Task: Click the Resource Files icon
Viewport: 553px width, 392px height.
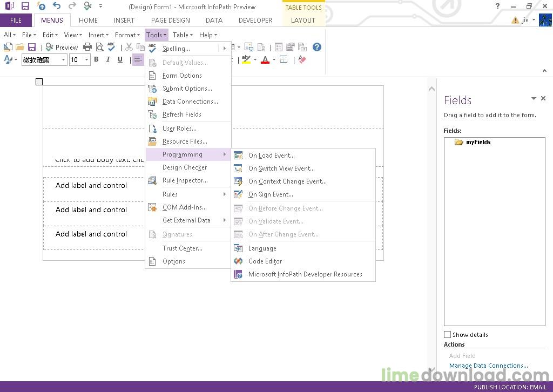Action: tap(152, 141)
